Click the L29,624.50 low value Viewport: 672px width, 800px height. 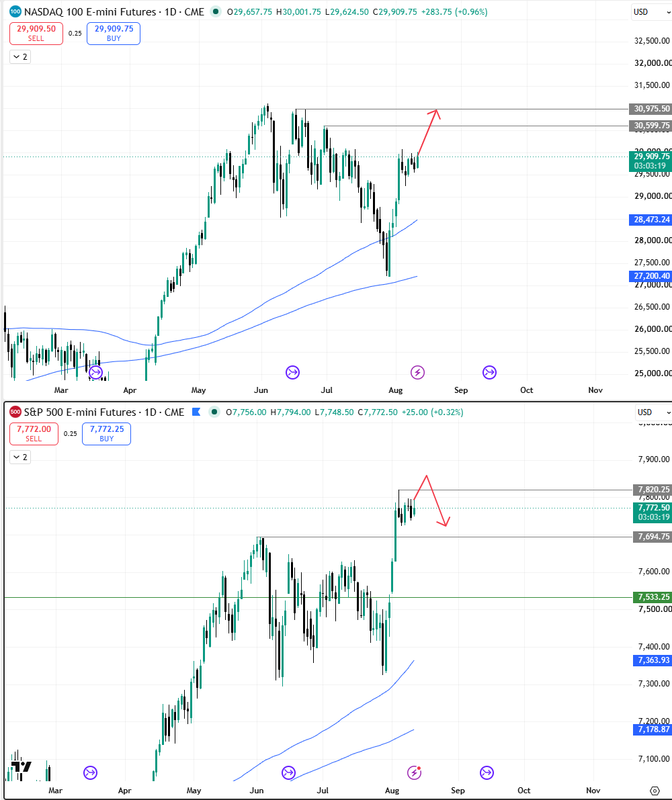[347, 11]
